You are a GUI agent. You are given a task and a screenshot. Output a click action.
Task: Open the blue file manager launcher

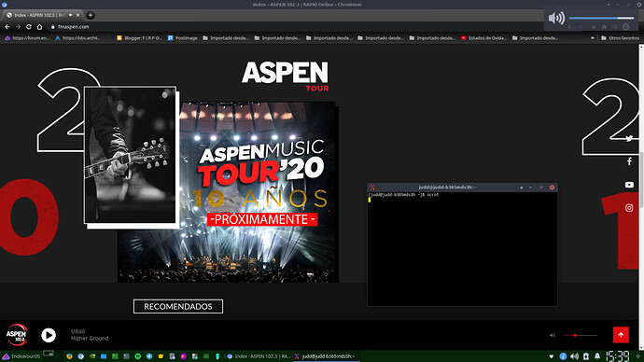coord(104,356)
